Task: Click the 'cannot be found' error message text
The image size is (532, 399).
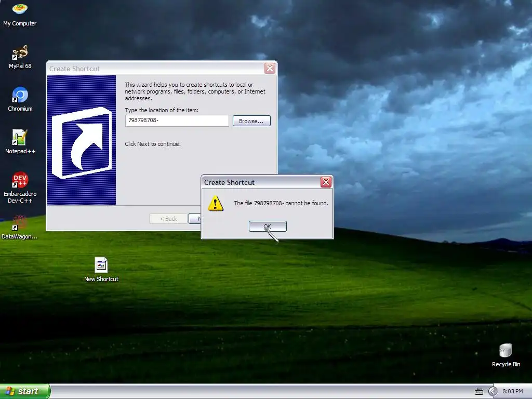Action: tap(281, 203)
